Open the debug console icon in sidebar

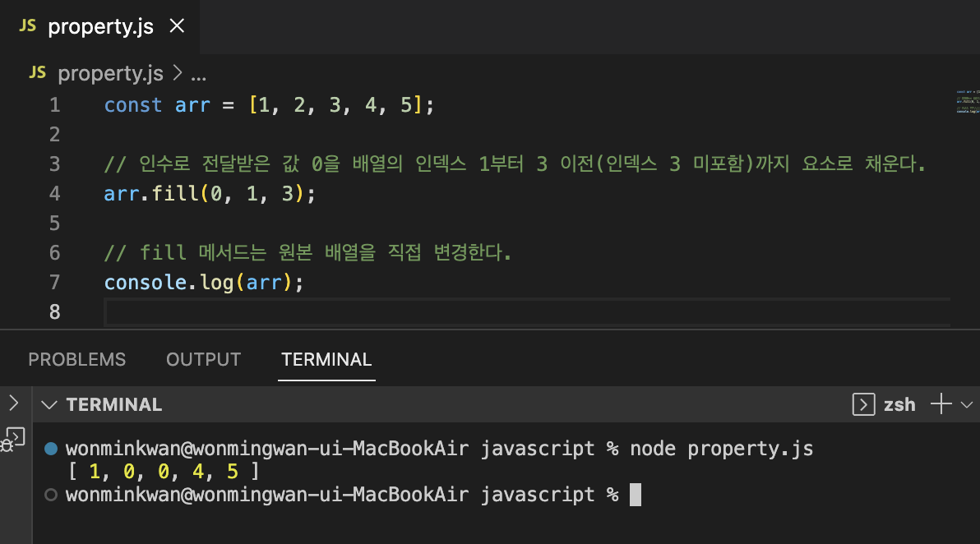(13, 440)
